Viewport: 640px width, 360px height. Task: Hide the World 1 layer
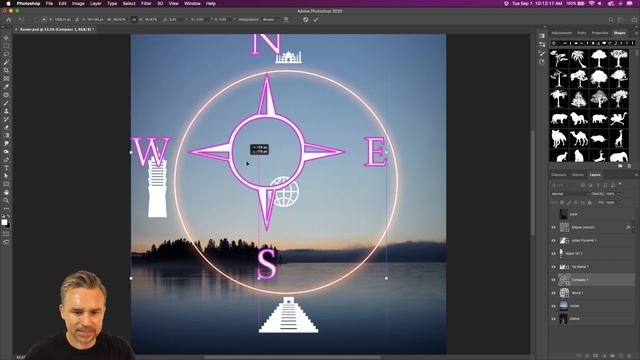(554, 293)
